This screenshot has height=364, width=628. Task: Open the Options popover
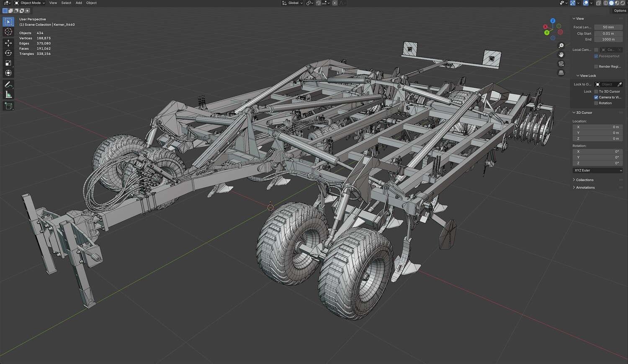tap(620, 11)
